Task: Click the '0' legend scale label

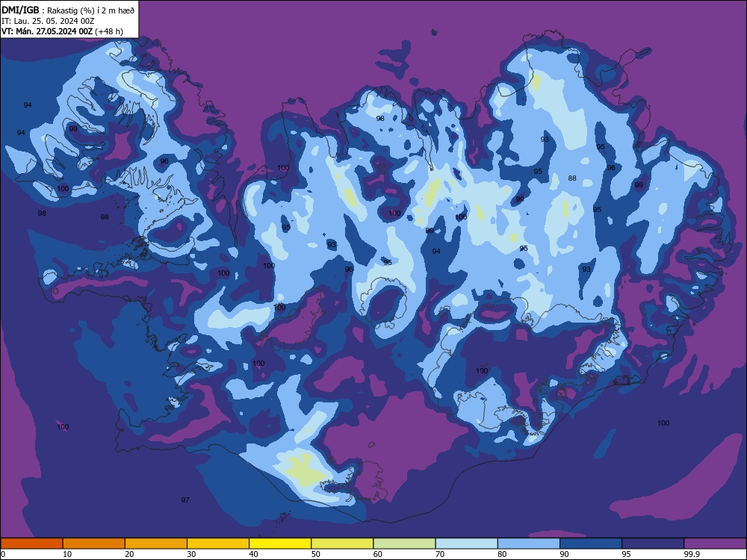Action: [x=3, y=554]
